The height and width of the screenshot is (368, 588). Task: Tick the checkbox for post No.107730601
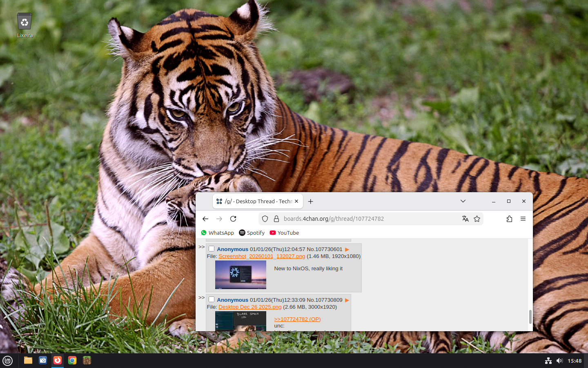pos(212,249)
